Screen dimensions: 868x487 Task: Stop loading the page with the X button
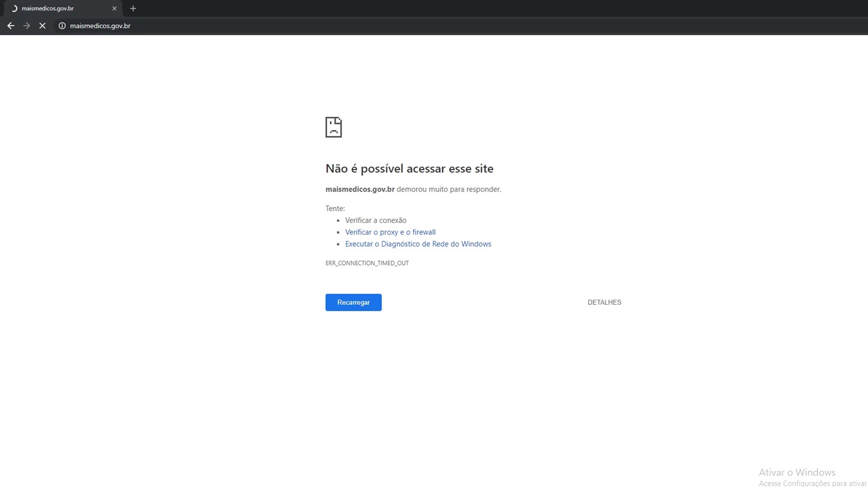click(42, 25)
